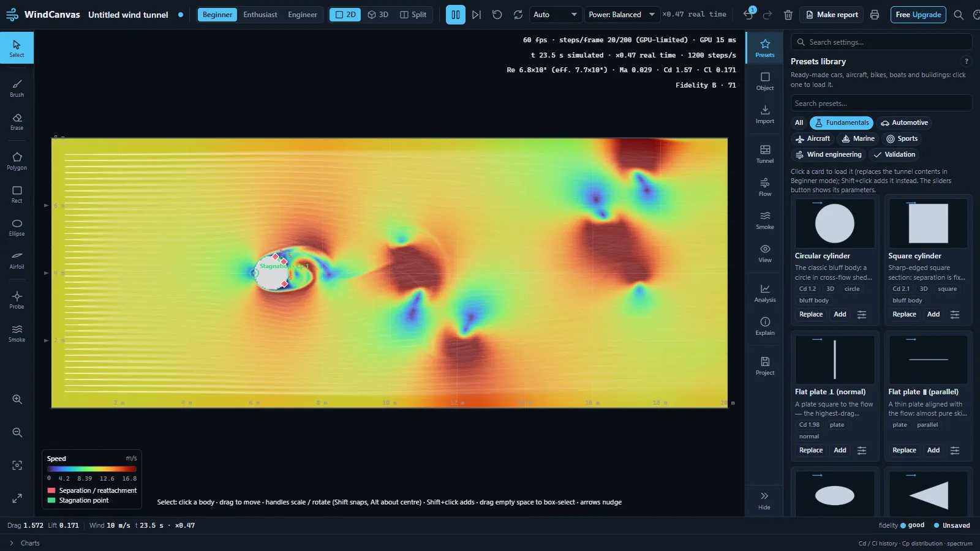Image resolution: width=980 pixels, height=551 pixels.
Task: Delete with the trash icon
Action: (x=788, y=15)
